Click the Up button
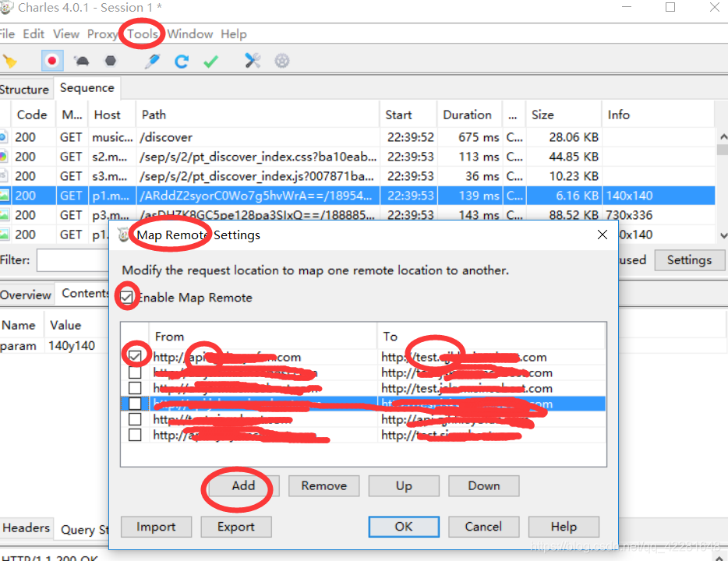The width and height of the screenshot is (728, 561). [404, 486]
